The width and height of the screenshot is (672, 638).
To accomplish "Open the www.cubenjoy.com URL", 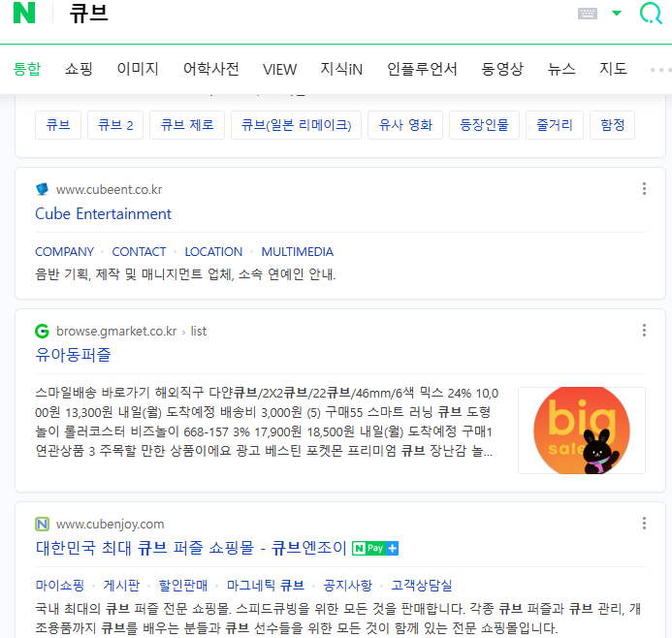I will [111, 524].
